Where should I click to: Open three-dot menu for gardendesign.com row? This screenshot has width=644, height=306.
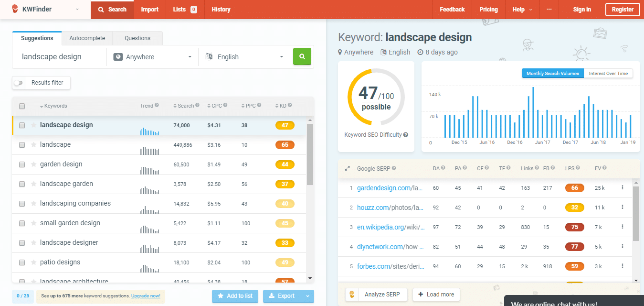coord(623,187)
